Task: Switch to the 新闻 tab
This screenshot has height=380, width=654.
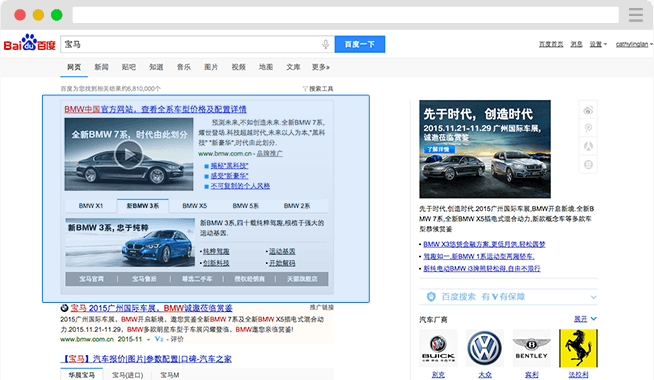Action: click(101, 67)
